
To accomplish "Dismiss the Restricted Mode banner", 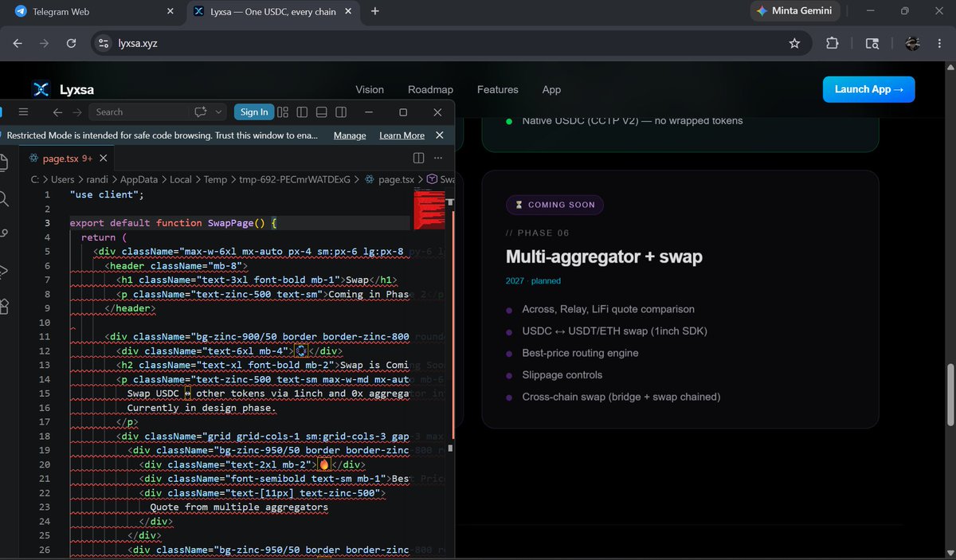I will point(440,135).
